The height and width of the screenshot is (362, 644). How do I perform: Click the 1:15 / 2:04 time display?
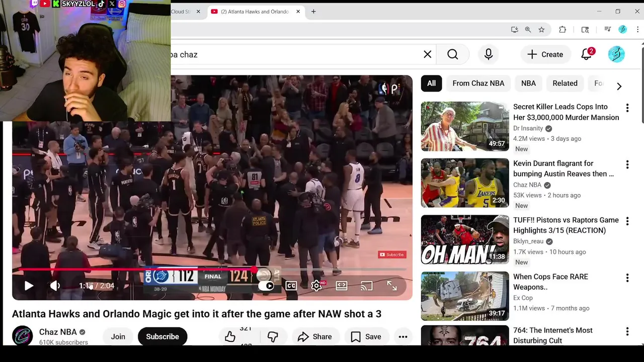click(x=97, y=286)
